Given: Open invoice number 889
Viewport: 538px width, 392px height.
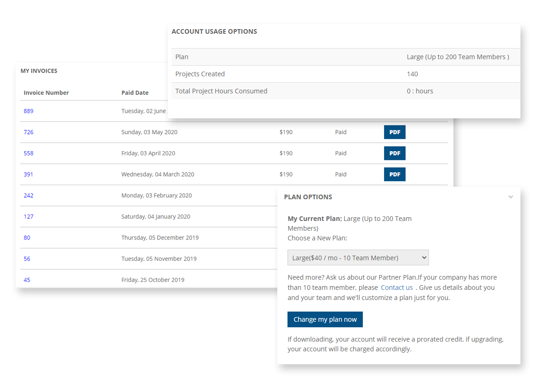Looking at the screenshot, I should (29, 111).
